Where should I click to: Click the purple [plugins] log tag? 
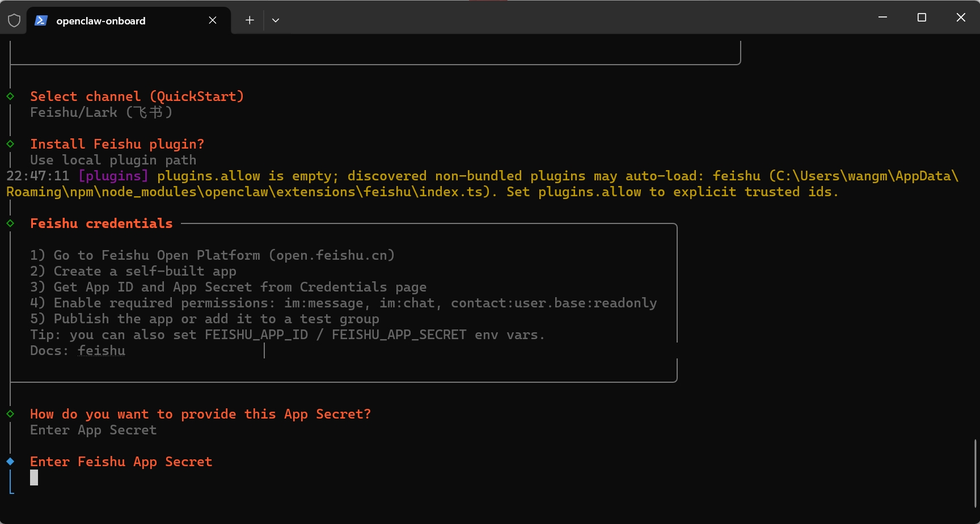113,176
